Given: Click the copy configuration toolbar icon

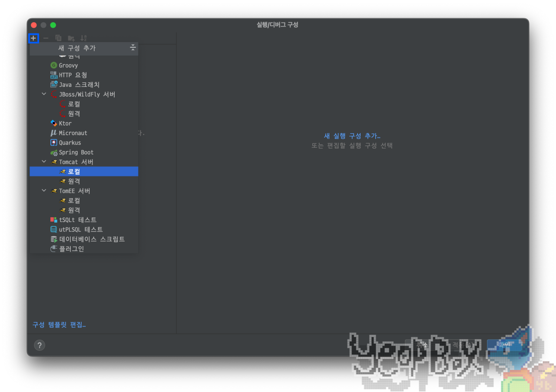Looking at the screenshot, I should [58, 38].
